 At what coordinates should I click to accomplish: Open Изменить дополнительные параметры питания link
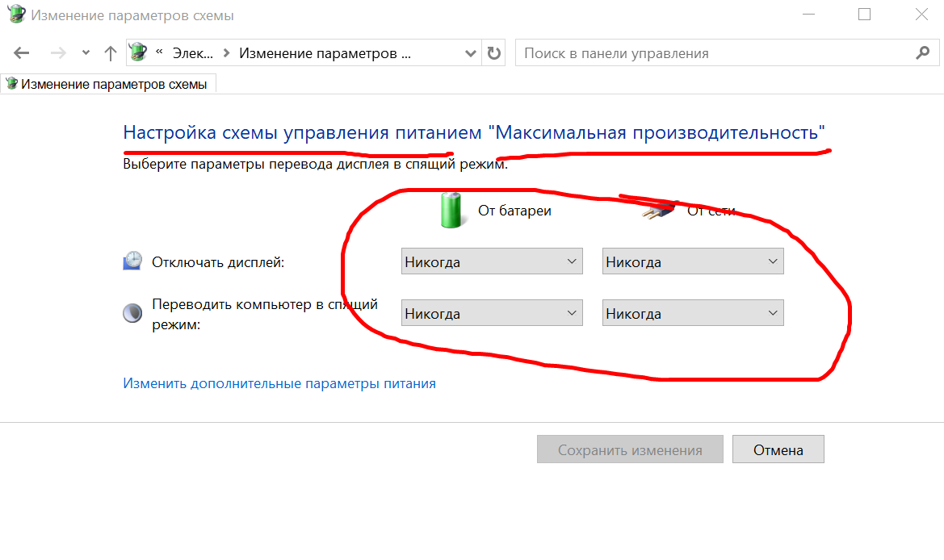tap(279, 382)
